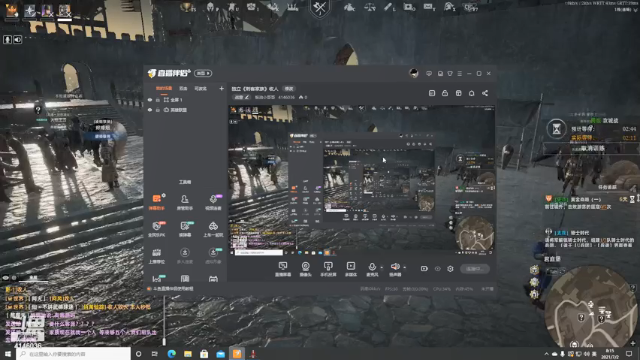Click the edit pill below the stream title
The image size is (640, 360).
(x=241, y=97)
